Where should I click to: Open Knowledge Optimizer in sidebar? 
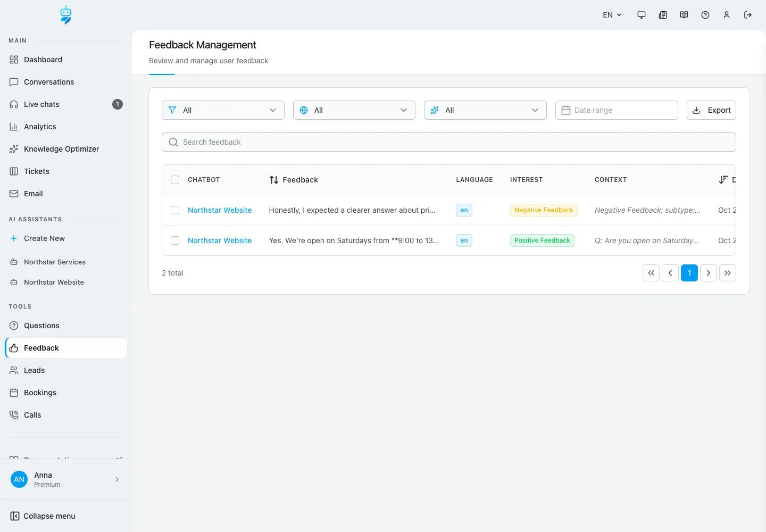66,149
